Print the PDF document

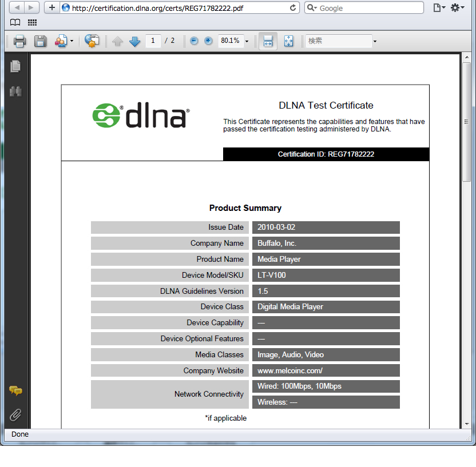(19, 41)
